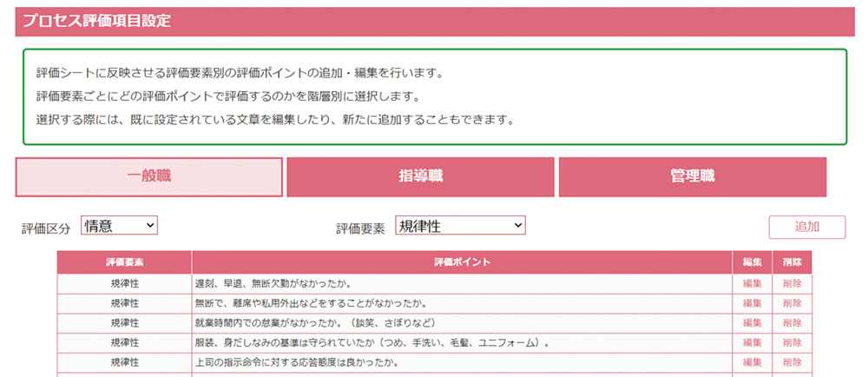The image size is (868, 377).
Task: Edit the 服装、身だしなみ row
Action: [752, 342]
